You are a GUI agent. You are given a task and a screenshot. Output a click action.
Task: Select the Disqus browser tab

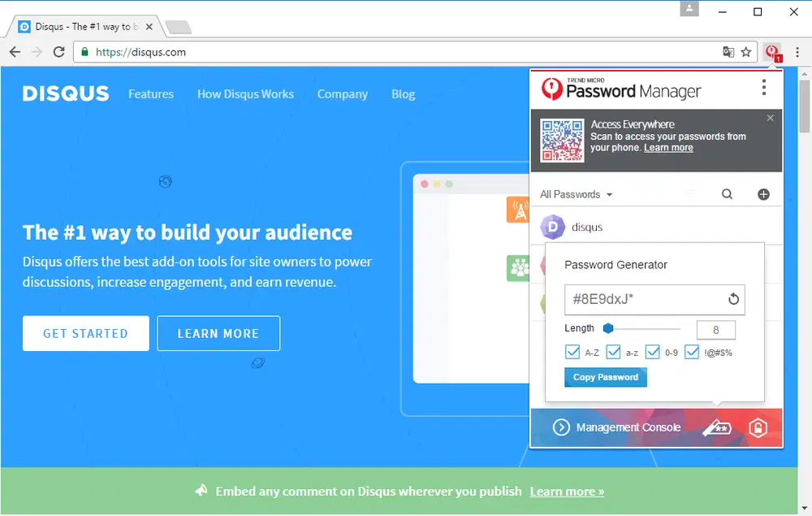(x=85, y=27)
